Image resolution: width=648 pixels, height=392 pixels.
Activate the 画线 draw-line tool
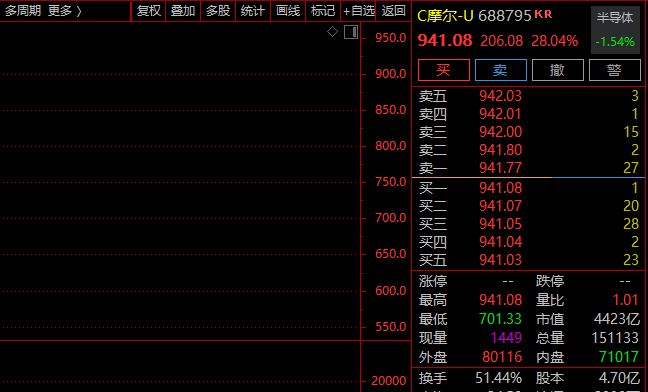(288, 11)
